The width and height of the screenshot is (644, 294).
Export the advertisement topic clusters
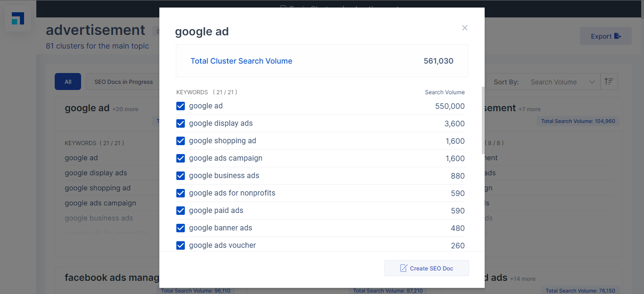point(606,36)
